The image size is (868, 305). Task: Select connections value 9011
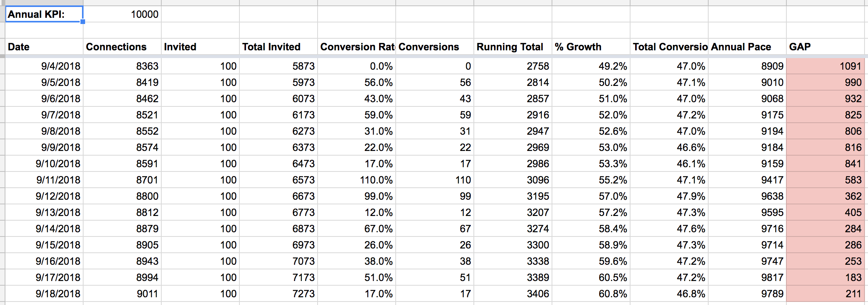122,294
